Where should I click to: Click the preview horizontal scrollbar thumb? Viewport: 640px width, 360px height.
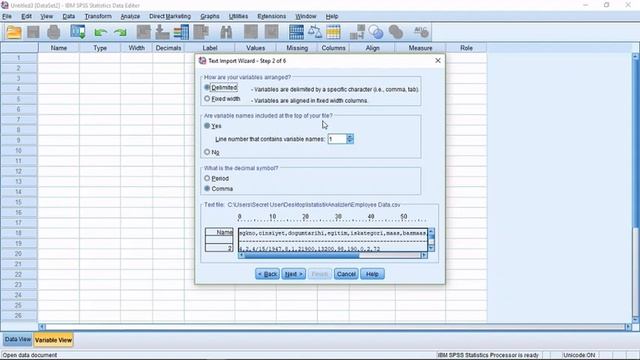(x=302, y=256)
